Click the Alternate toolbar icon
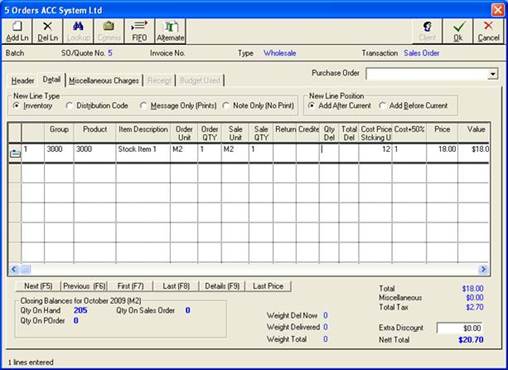 click(x=170, y=31)
